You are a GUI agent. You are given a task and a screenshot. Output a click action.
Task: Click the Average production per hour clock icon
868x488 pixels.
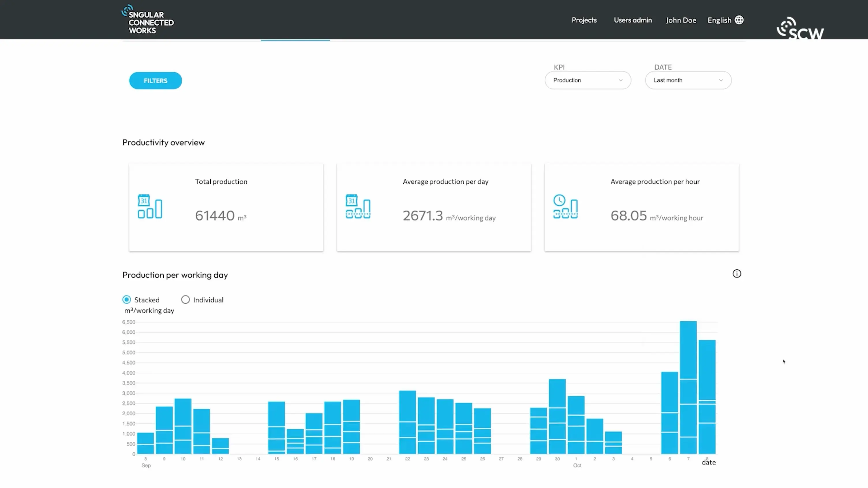click(565, 207)
